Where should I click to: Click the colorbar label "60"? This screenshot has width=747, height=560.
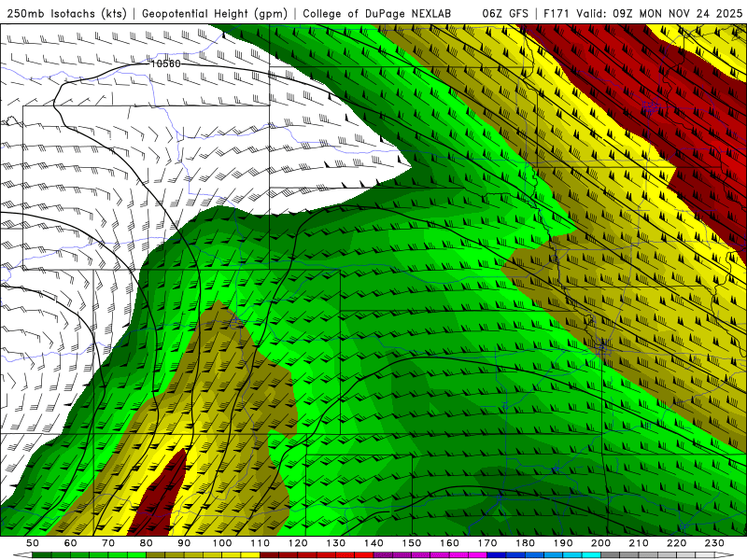(71, 543)
